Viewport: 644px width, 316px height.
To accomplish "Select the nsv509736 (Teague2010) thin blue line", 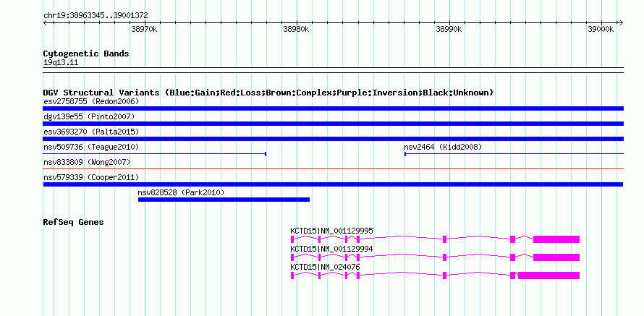I will click(155, 154).
